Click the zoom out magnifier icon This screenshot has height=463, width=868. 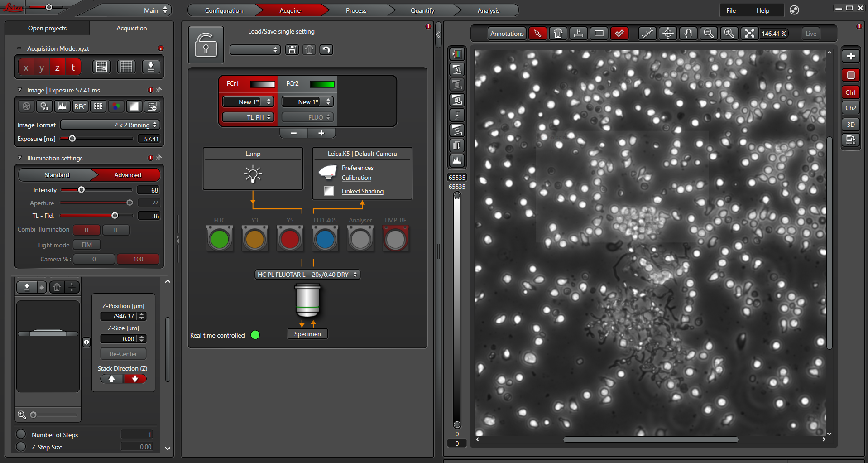tap(709, 34)
